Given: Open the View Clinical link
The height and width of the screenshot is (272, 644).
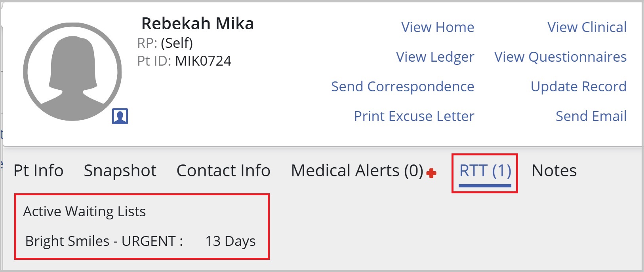Looking at the screenshot, I should (x=587, y=27).
